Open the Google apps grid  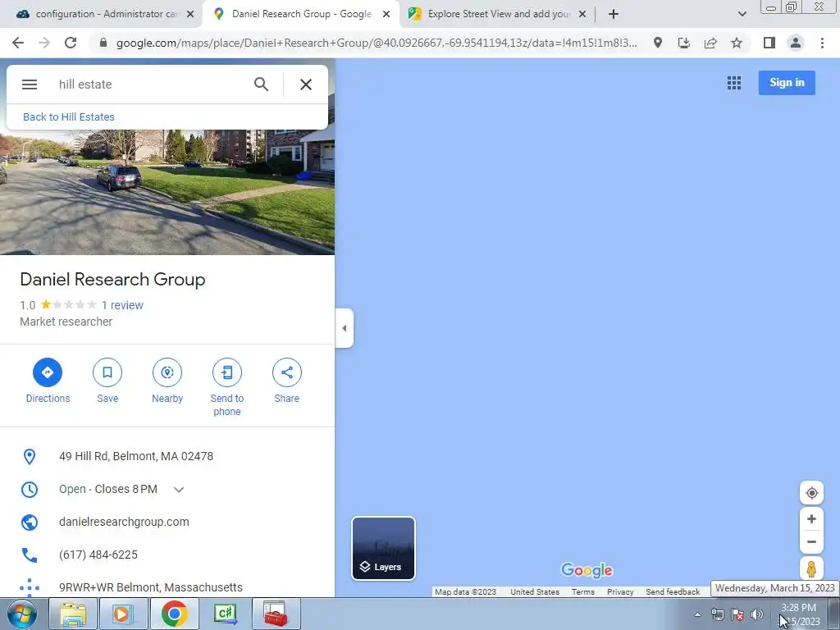(734, 83)
